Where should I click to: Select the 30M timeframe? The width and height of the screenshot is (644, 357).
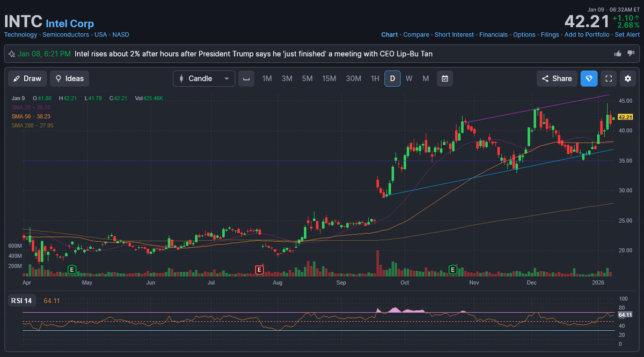pyautogui.click(x=353, y=78)
